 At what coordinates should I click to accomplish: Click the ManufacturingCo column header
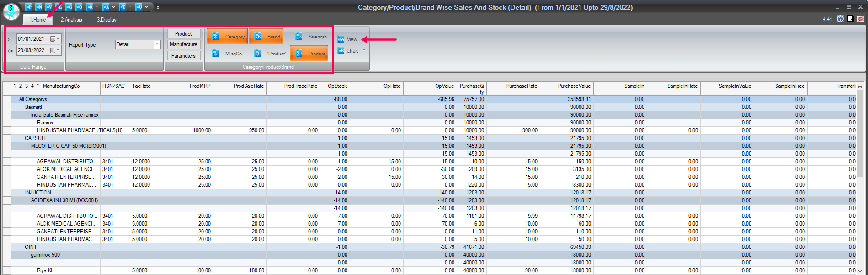point(70,88)
